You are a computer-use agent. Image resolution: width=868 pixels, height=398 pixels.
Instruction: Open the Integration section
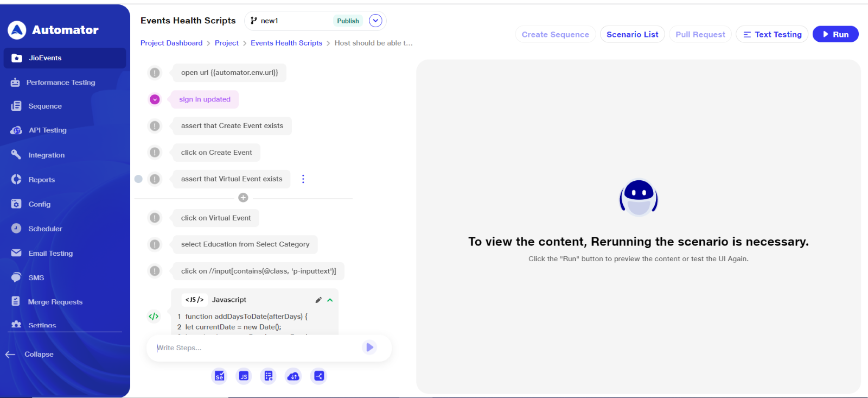(46, 155)
